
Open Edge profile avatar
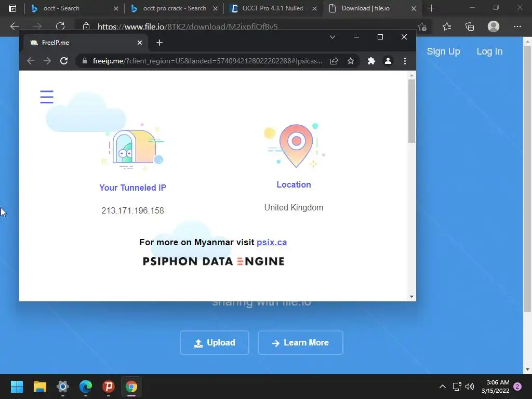[x=494, y=26]
